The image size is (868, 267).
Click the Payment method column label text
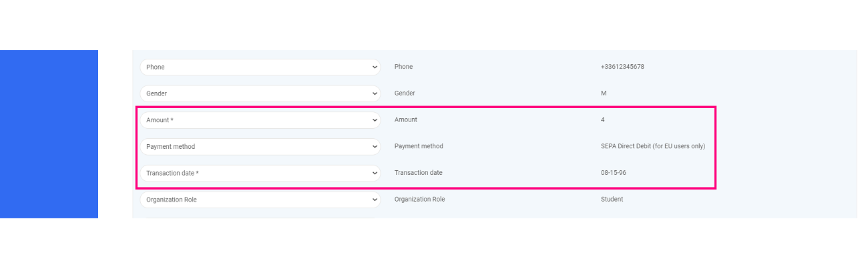coord(419,146)
